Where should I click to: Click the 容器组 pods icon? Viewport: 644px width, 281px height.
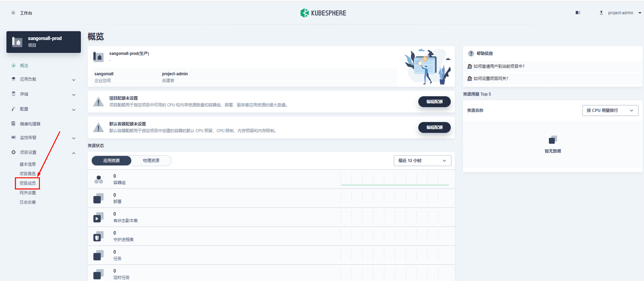point(99,179)
